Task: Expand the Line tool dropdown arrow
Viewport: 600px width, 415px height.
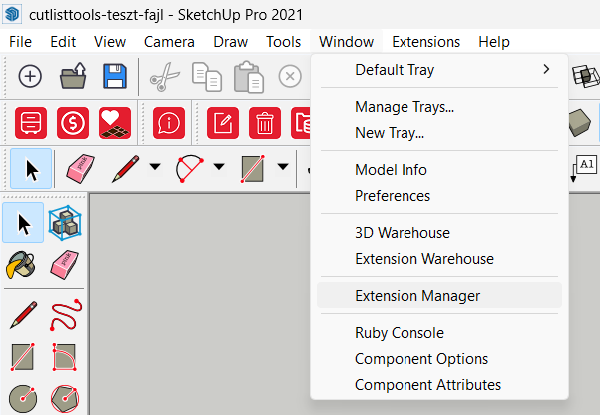Action: tap(154, 168)
